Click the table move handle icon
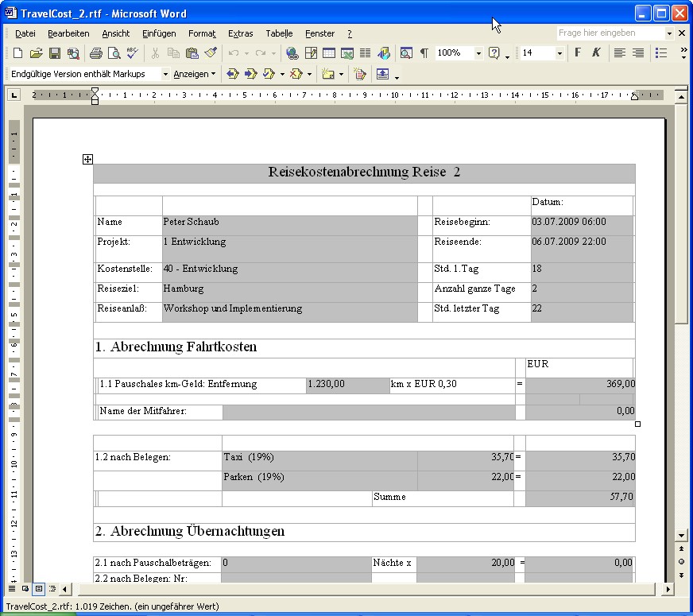Screen dimensions: 693x616 (88, 160)
